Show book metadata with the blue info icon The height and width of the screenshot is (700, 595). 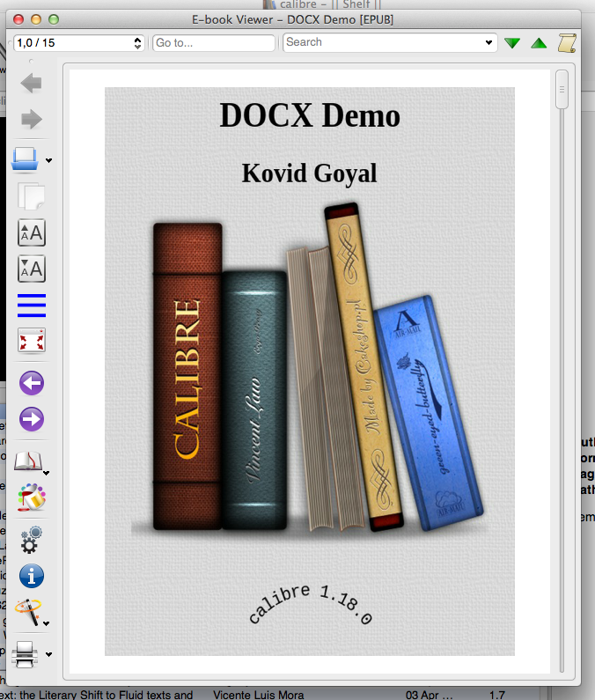tap(31, 576)
